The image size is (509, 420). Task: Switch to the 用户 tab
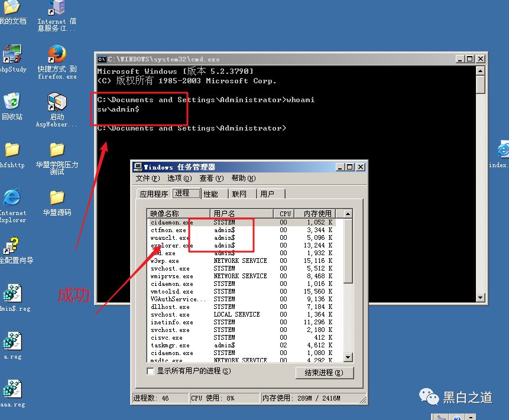(x=271, y=194)
